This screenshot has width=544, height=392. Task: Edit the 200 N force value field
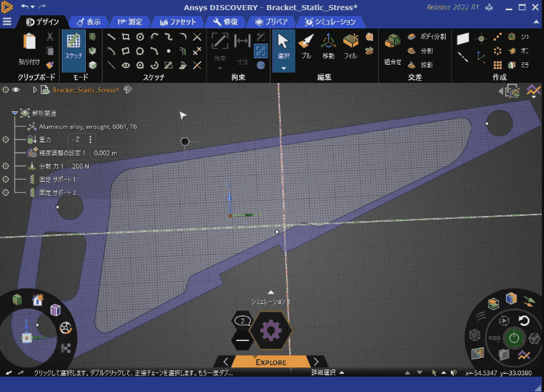(81, 166)
